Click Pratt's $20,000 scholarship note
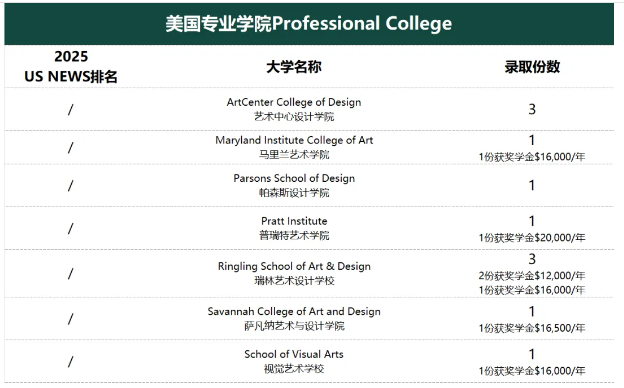624x388 pixels. point(532,238)
